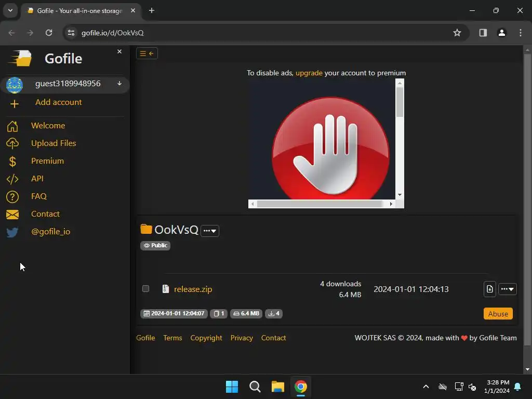Open the Windows Start menu
The width and height of the screenshot is (532, 399).
[232, 387]
